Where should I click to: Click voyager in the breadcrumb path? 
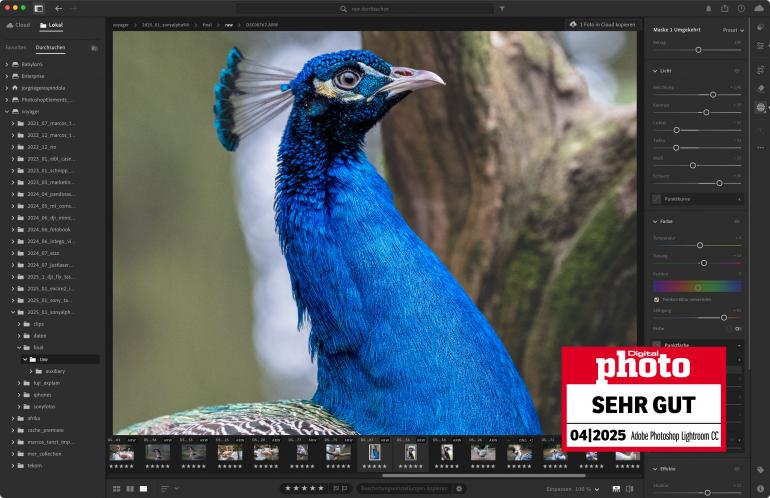click(x=120, y=25)
